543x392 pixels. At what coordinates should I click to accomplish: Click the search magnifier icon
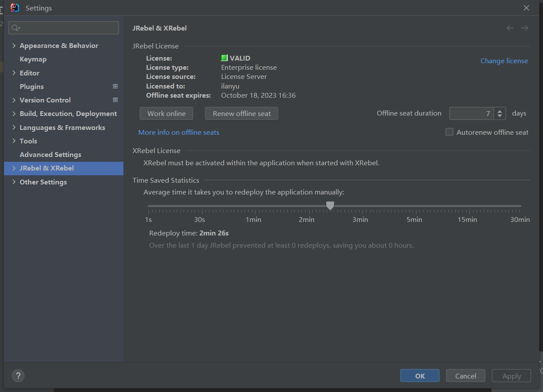[15, 28]
